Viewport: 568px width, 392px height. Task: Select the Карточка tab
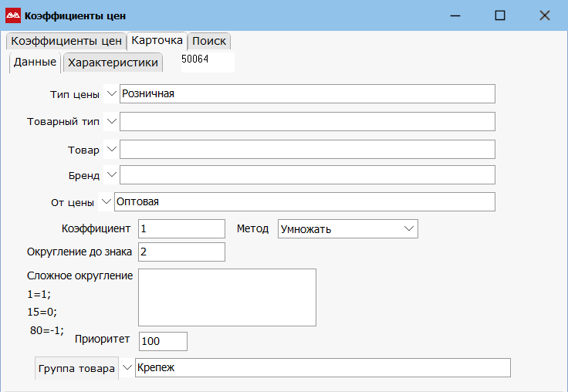[x=157, y=41]
